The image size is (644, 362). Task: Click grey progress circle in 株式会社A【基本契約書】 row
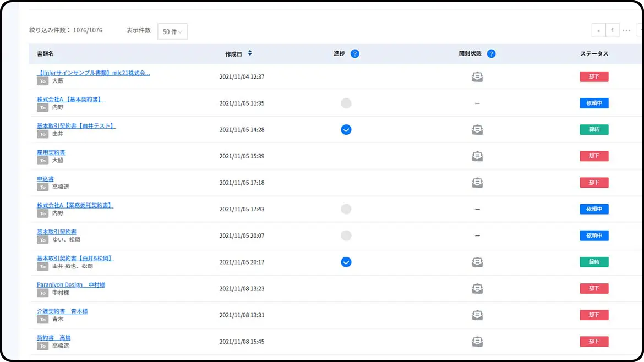pyautogui.click(x=346, y=103)
